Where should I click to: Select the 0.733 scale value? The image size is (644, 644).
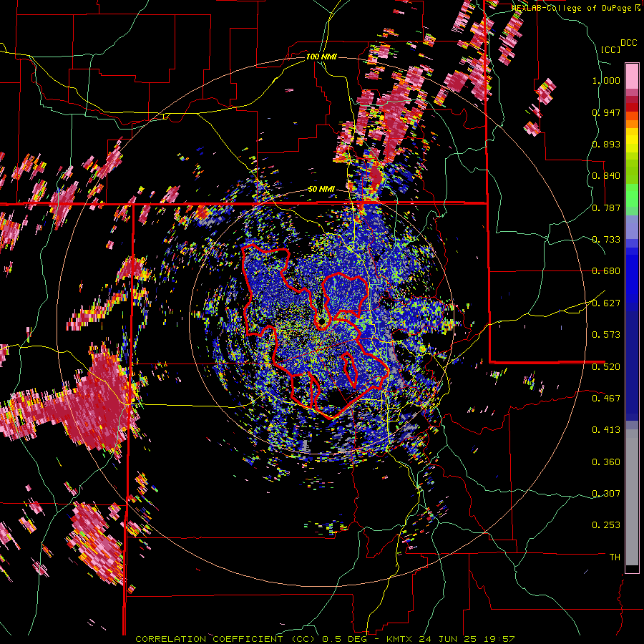[606, 239]
